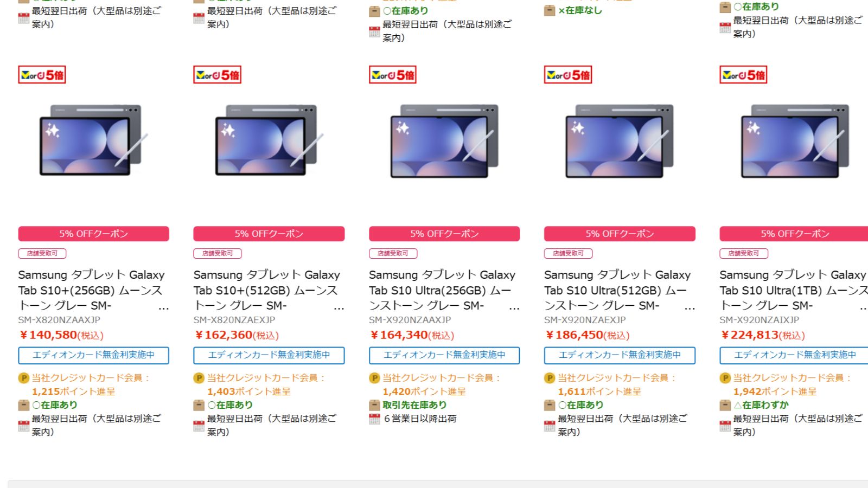Click the calendar shipping icon under the ¥162,360 product

click(x=199, y=426)
